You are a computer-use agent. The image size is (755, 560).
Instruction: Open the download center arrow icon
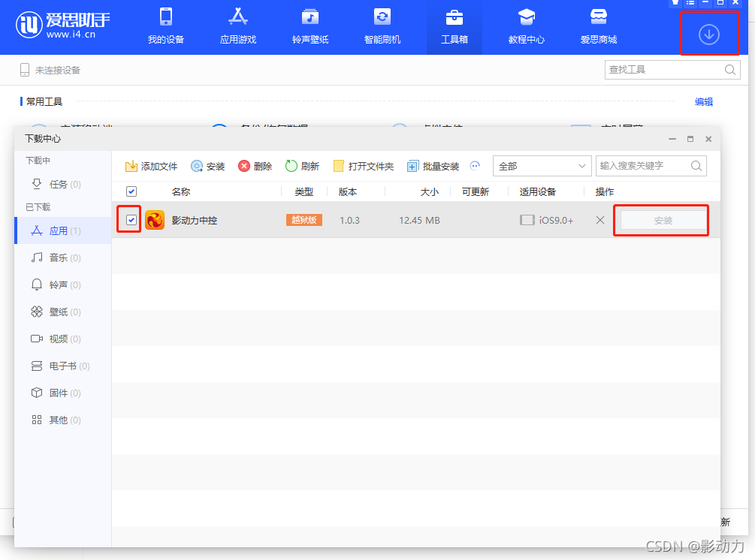coord(708,35)
